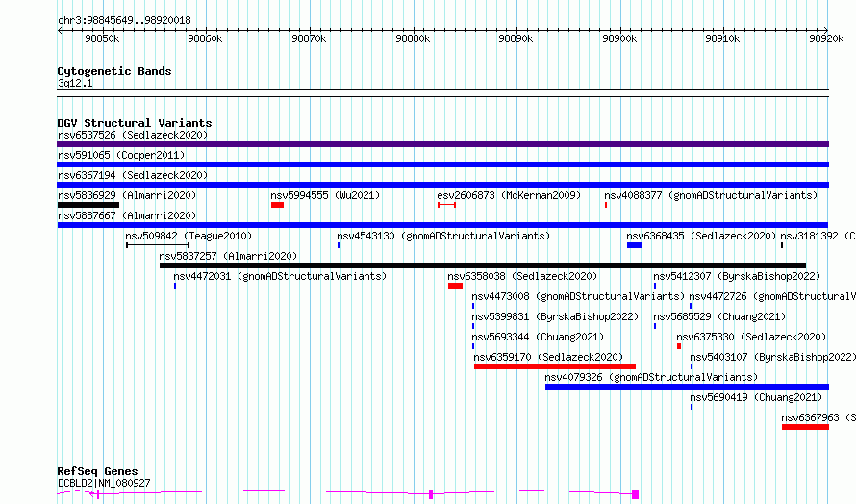Open the nsv6367963 variant label
This screenshot has width=856, height=504.
[818, 417]
